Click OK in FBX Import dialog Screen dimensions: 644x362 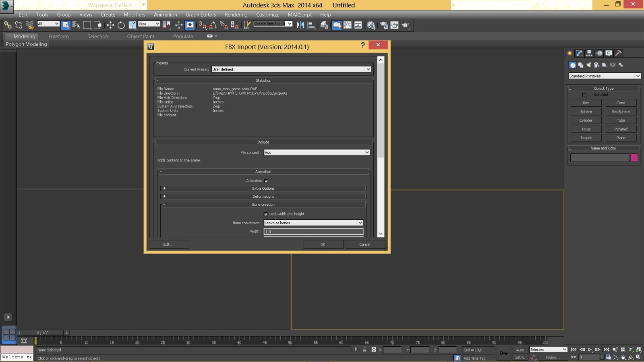pos(323,244)
